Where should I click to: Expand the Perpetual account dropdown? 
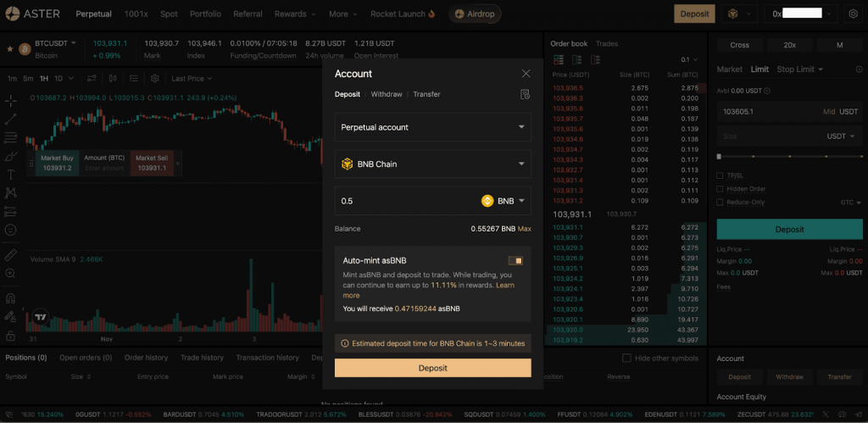pyautogui.click(x=432, y=127)
